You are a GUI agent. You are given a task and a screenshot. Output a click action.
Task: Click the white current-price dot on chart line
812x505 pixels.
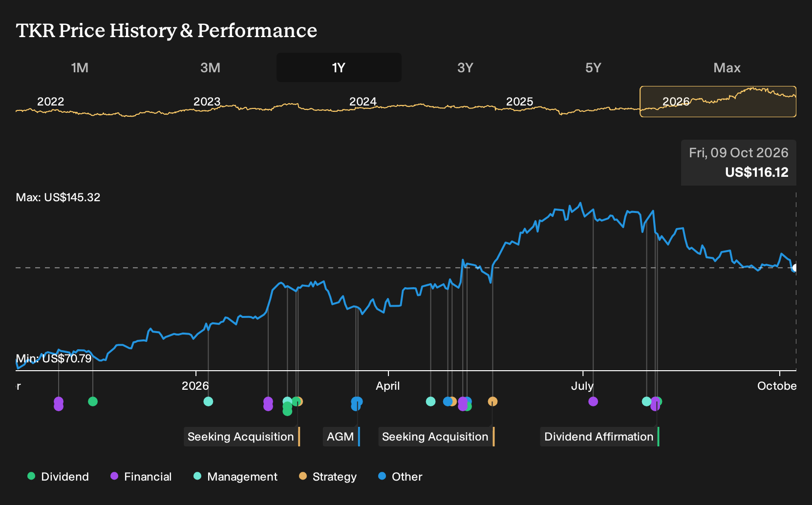(x=795, y=268)
